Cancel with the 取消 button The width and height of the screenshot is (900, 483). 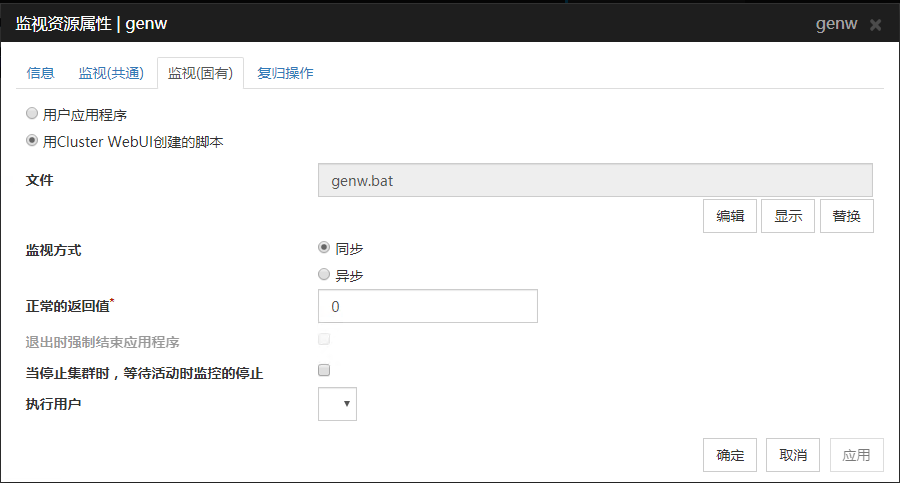(x=793, y=455)
